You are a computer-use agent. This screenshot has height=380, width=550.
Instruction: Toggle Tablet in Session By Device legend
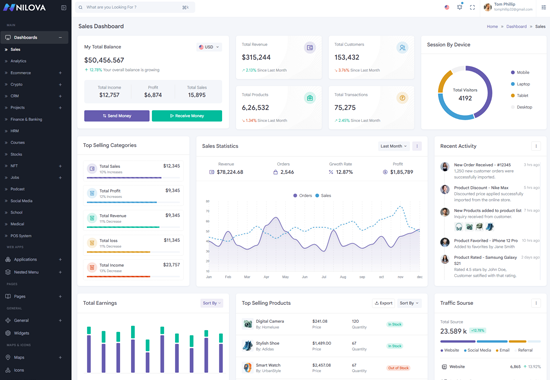(519, 95)
